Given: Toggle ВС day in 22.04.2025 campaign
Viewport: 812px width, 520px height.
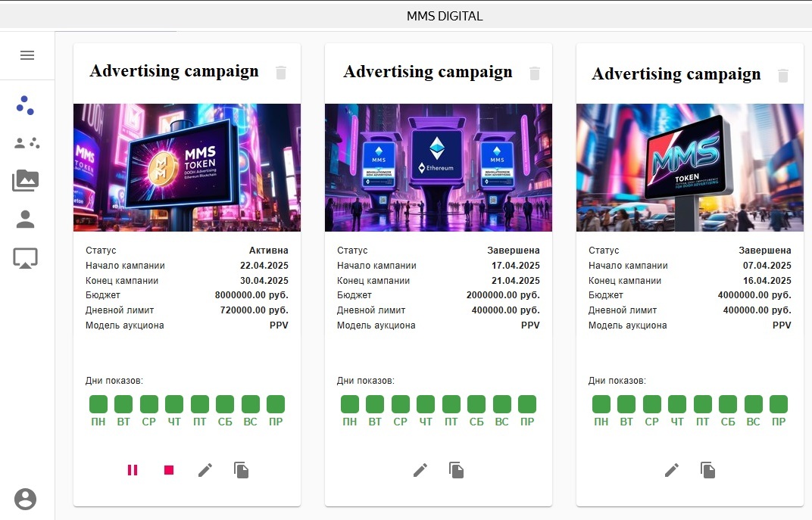Looking at the screenshot, I should click(x=251, y=404).
